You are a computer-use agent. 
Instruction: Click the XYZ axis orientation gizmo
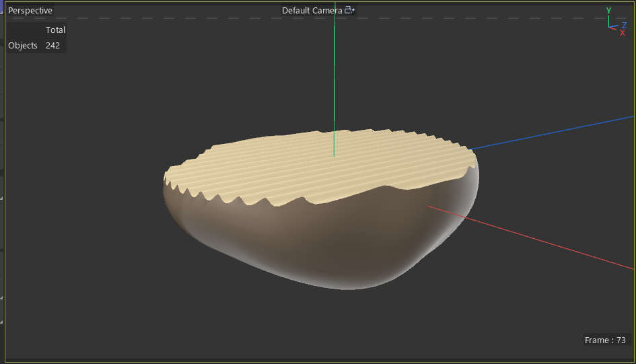click(616, 22)
